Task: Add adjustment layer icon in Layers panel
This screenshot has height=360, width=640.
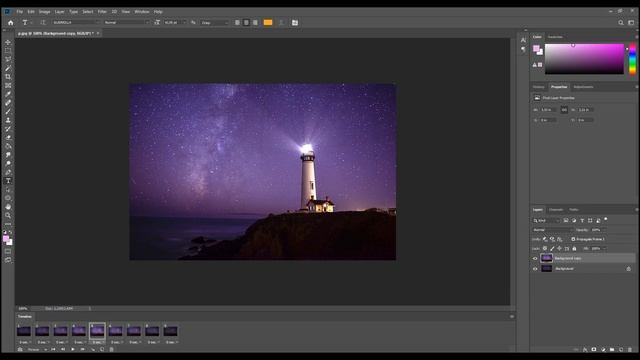Action: point(603,349)
